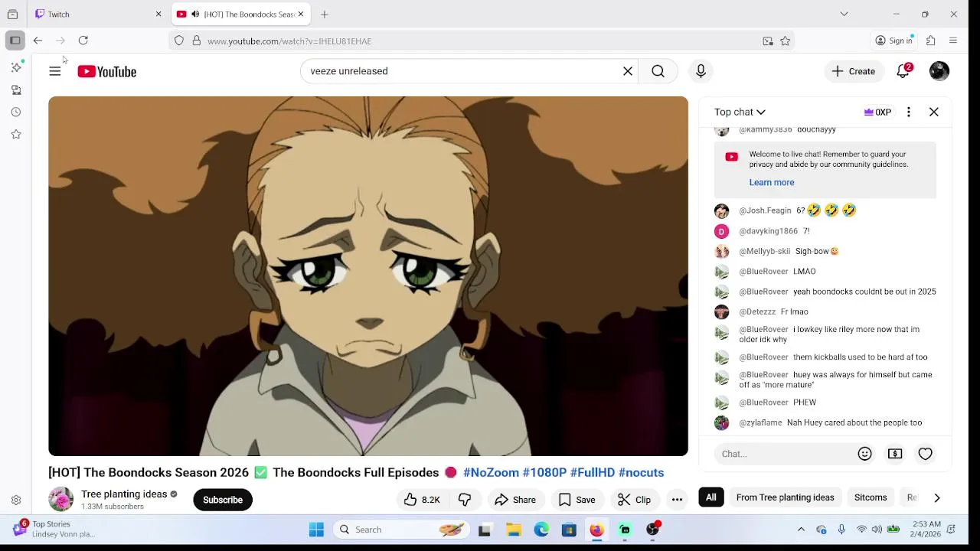Run search with the magnifier button
The height and width of the screenshot is (551, 980).
coord(658,71)
